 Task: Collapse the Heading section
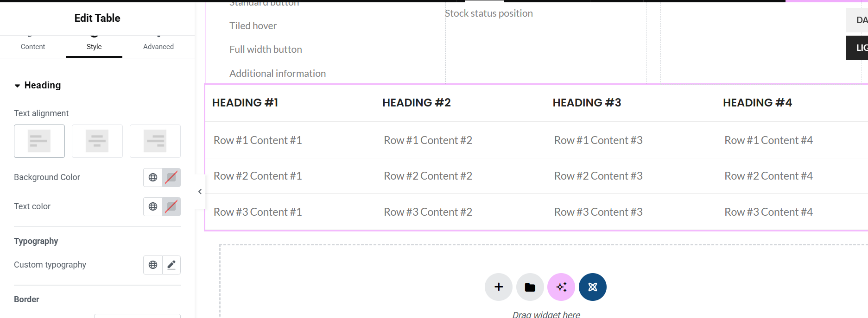pos(38,85)
